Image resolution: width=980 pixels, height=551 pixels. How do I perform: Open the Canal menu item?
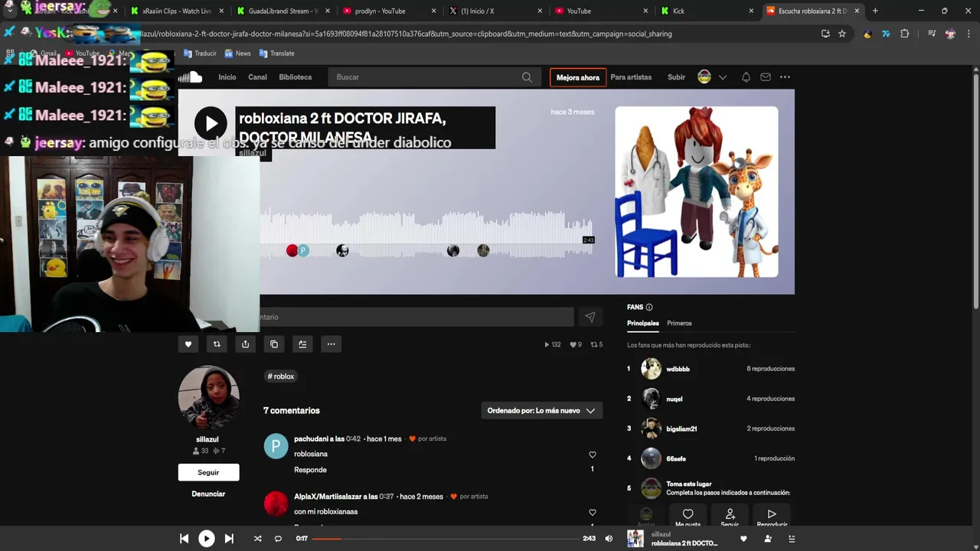click(x=257, y=77)
